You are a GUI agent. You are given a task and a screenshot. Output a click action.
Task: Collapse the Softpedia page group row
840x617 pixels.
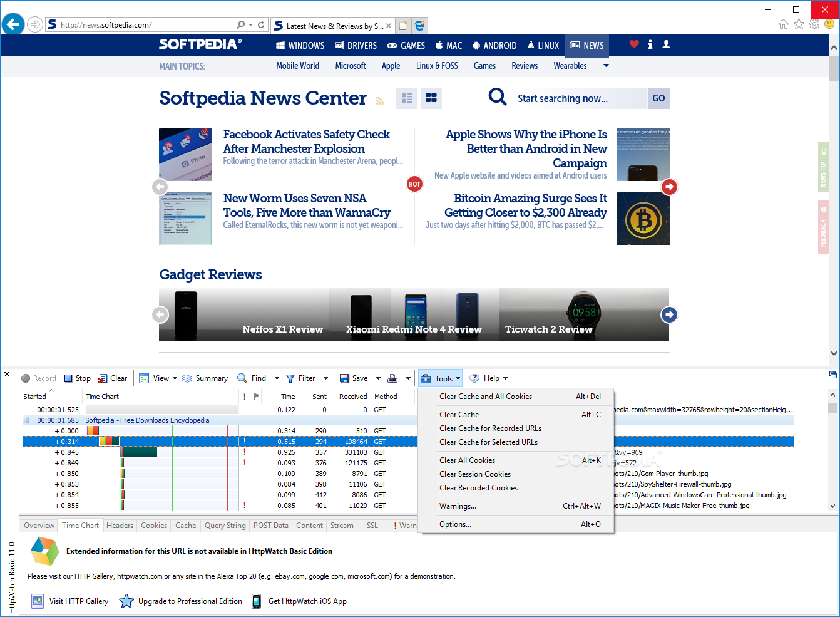tap(26, 420)
